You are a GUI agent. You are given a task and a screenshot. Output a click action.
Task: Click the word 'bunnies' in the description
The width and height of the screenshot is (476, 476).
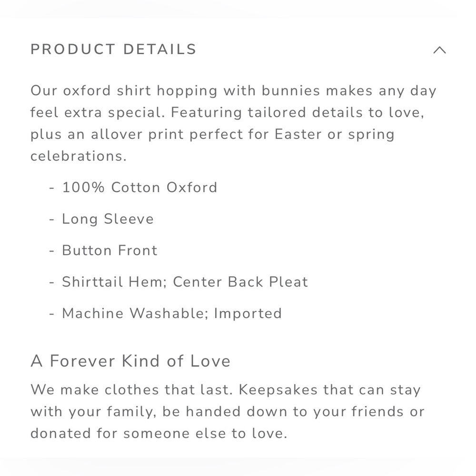(x=291, y=90)
